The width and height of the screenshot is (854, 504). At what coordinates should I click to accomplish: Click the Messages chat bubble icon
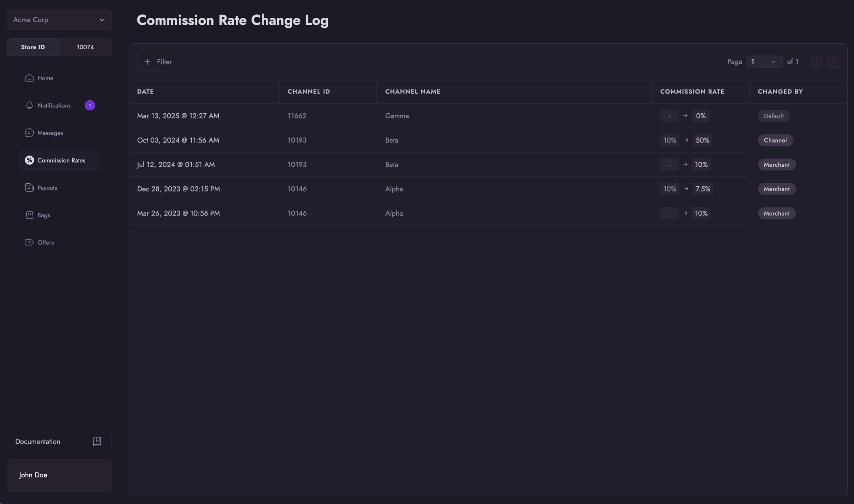click(x=29, y=133)
